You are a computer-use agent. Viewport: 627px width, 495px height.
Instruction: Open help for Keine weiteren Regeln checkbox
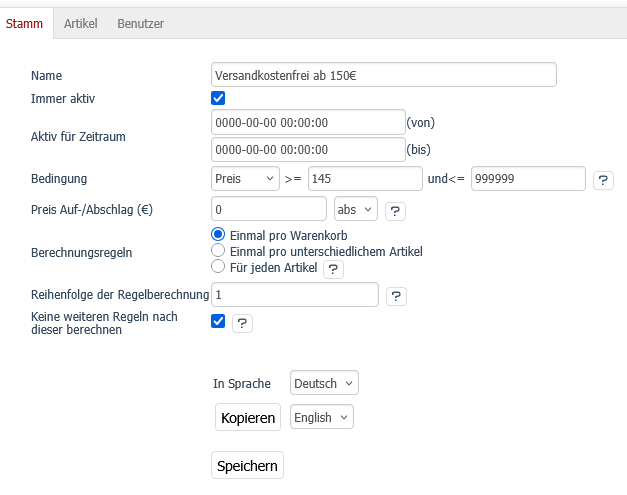242,323
